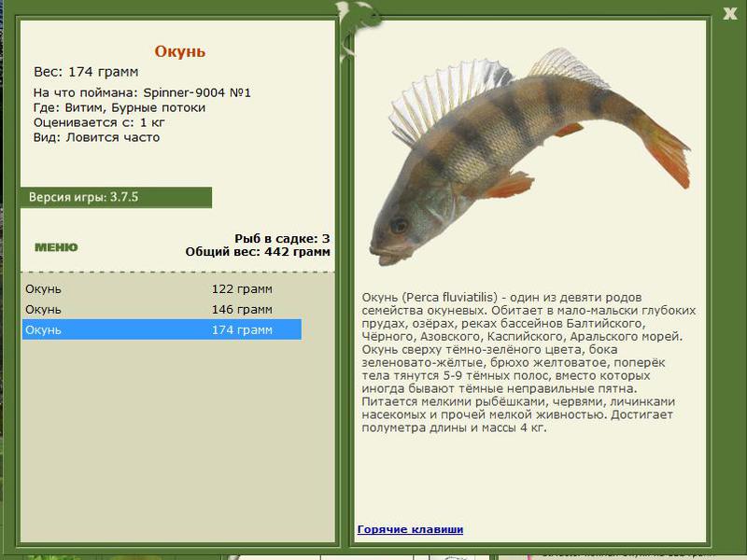Image resolution: width=747 pixels, height=560 pixels.
Task: Click the Оценивается с: 1 кг line
Action: pos(99,122)
